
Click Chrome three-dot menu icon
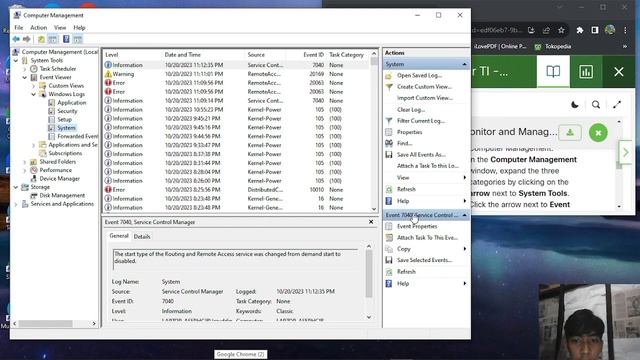tap(625, 30)
